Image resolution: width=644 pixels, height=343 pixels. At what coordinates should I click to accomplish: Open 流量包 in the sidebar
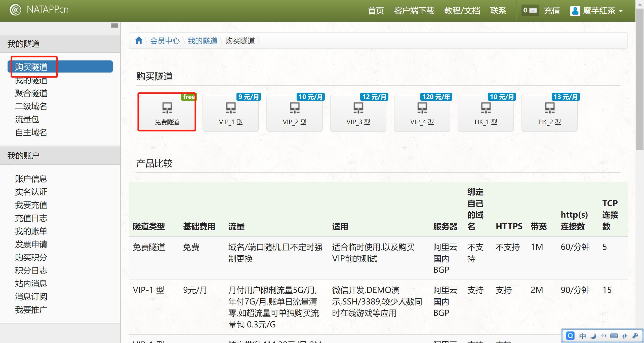(x=27, y=119)
